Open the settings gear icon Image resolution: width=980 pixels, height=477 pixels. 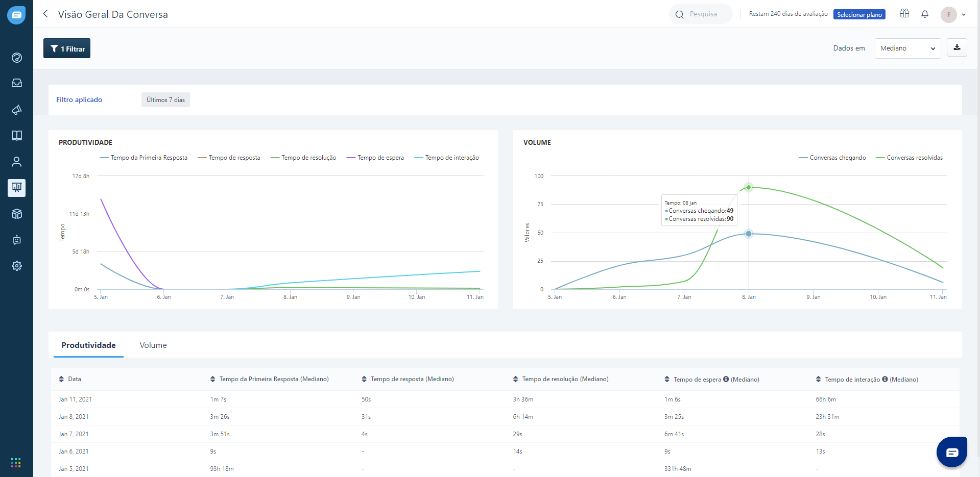pyautogui.click(x=17, y=266)
